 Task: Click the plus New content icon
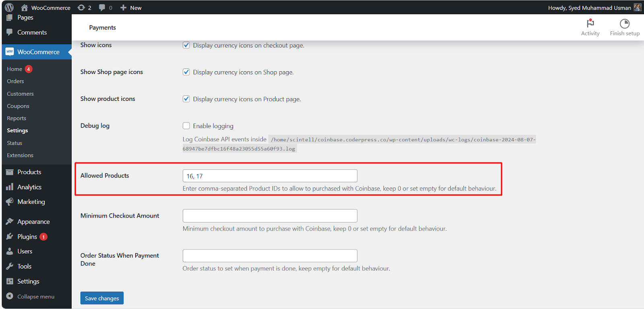pos(124,8)
